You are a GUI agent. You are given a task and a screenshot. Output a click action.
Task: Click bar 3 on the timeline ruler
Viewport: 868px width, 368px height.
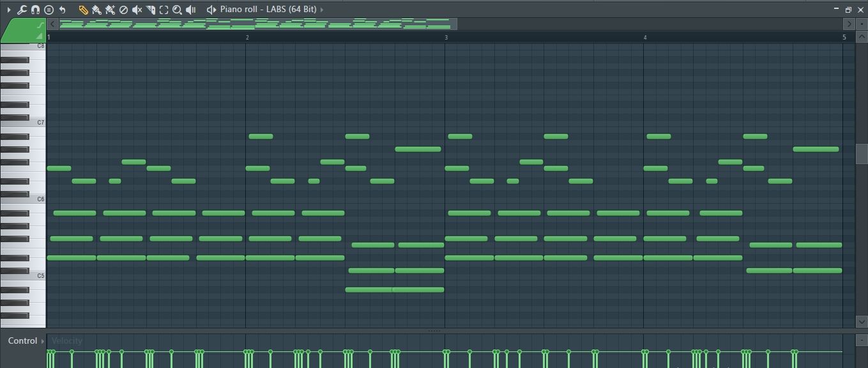(x=446, y=37)
